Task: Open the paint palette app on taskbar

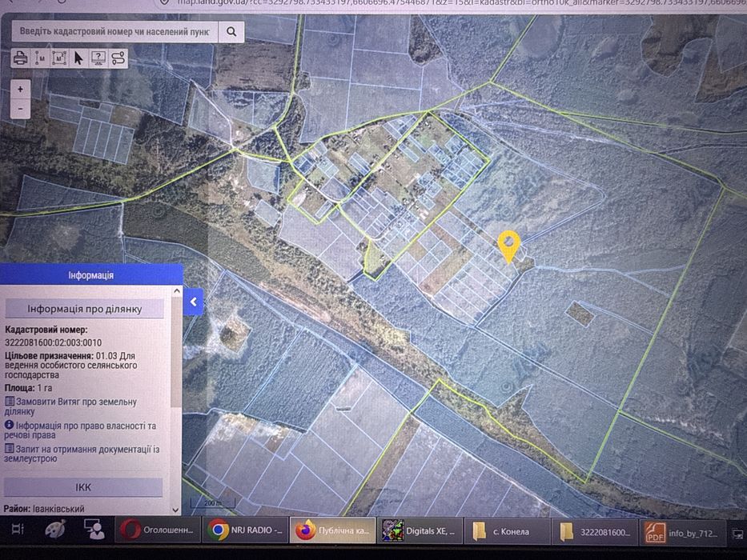Action: pos(56,530)
